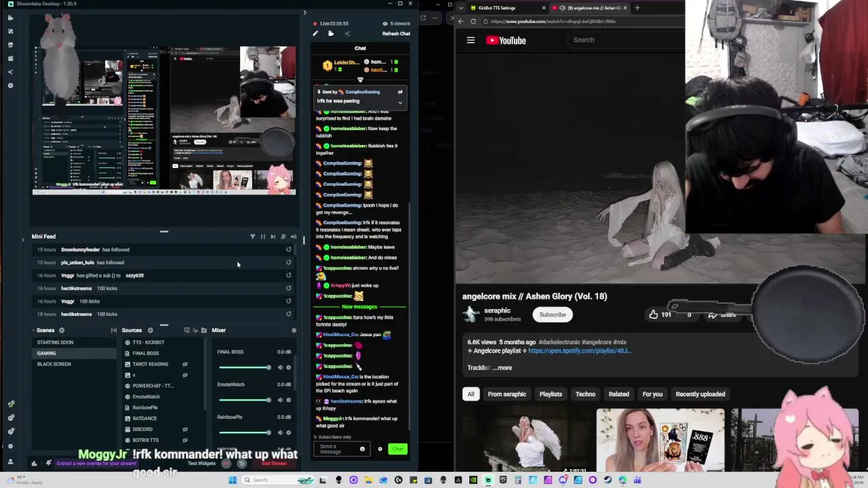Screen dimensions: 868x488
Task: Go back in browser
Action: tap(460, 21)
